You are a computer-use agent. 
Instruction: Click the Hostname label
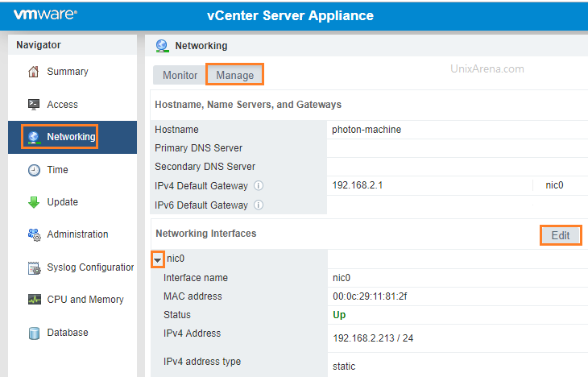[x=176, y=130]
